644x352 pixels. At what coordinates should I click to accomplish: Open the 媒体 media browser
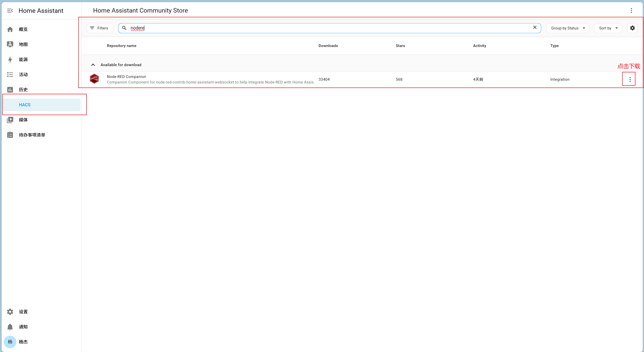click(x=23, y=120)
